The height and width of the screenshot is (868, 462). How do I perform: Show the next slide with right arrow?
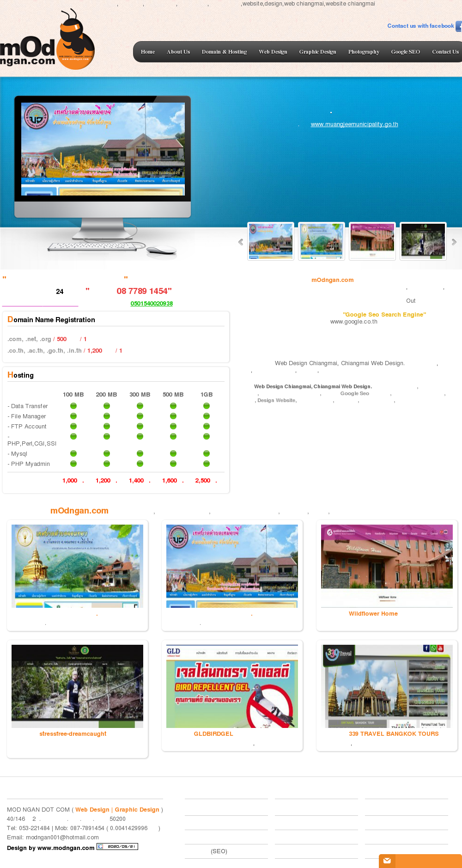coord(454,242)
